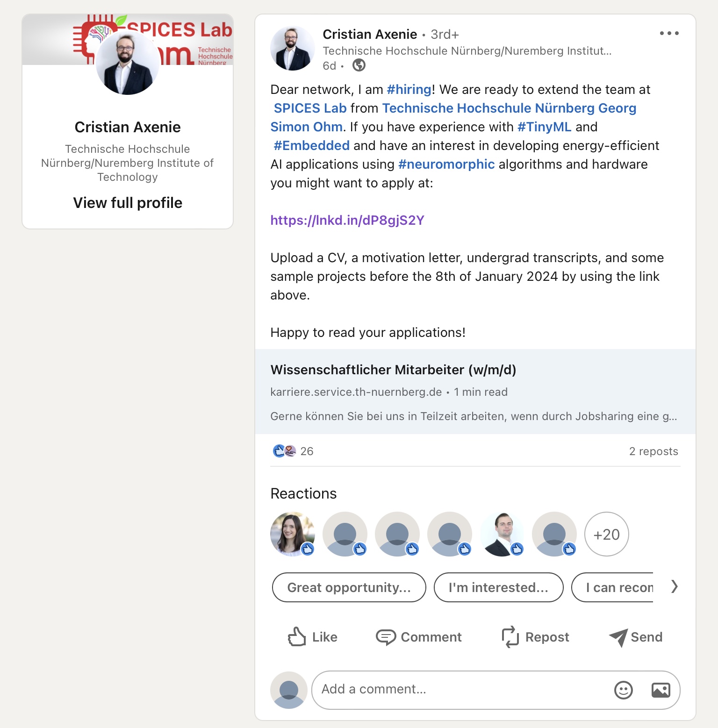Click the Technische Hochschule subtitle in post header
The image size is (718, 728).
[x=467, y=50]
